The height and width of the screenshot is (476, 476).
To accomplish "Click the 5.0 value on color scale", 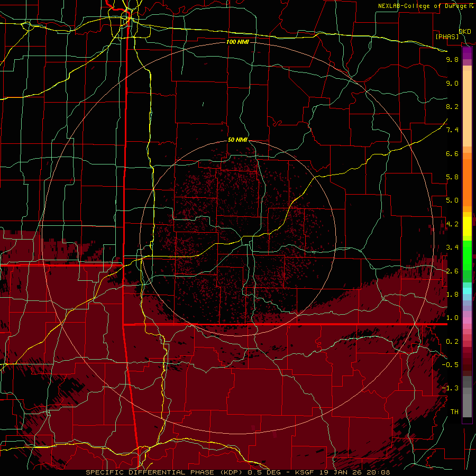I will pos(452,200).
